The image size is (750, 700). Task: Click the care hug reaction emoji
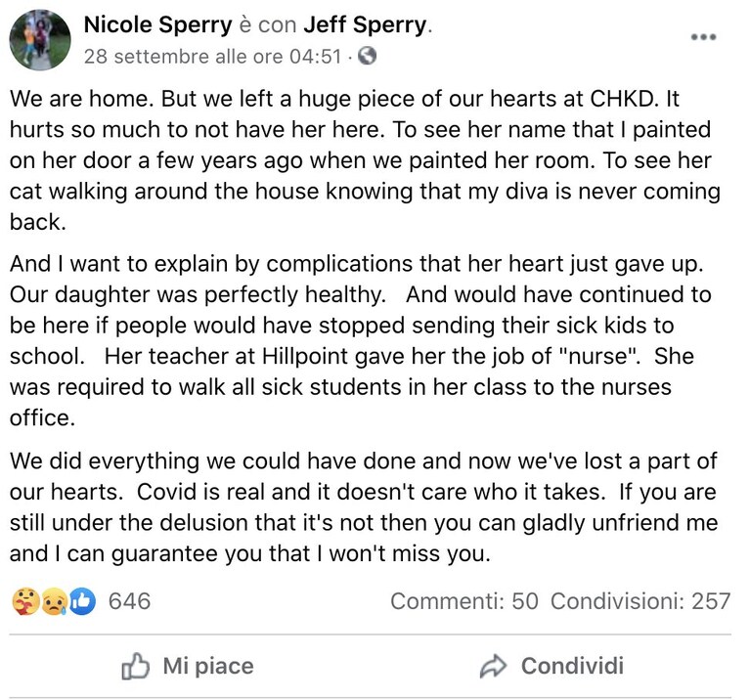coord(25,601)
